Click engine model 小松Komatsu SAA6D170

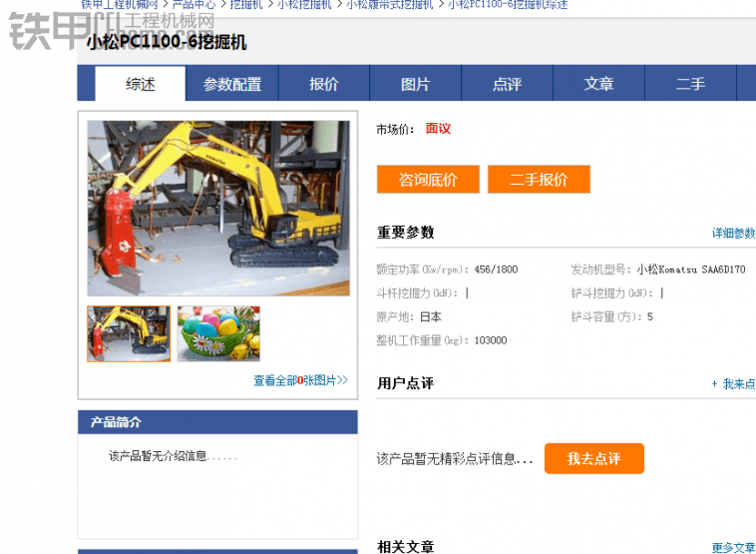click(691, 270)
